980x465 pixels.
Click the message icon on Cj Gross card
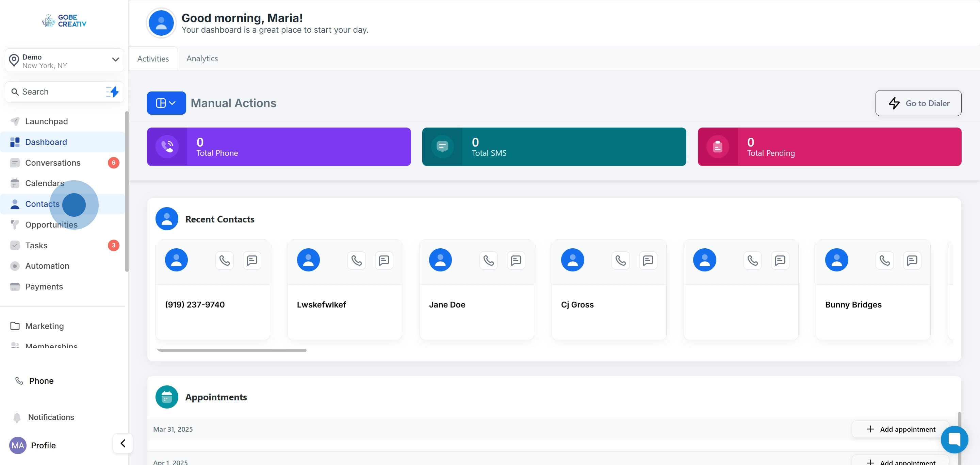(x=648, y=261)
